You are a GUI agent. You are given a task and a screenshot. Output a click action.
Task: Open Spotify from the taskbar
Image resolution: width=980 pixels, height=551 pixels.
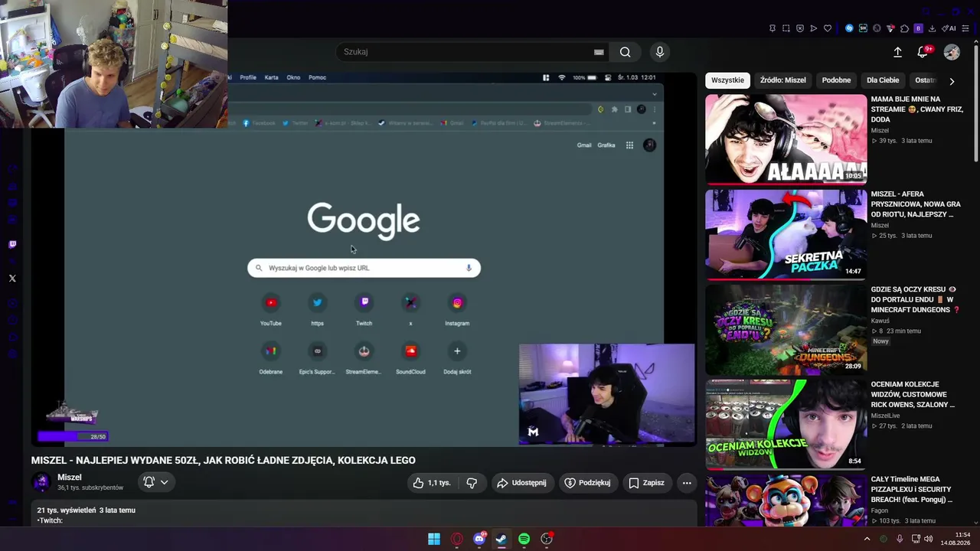click(524, 539)
